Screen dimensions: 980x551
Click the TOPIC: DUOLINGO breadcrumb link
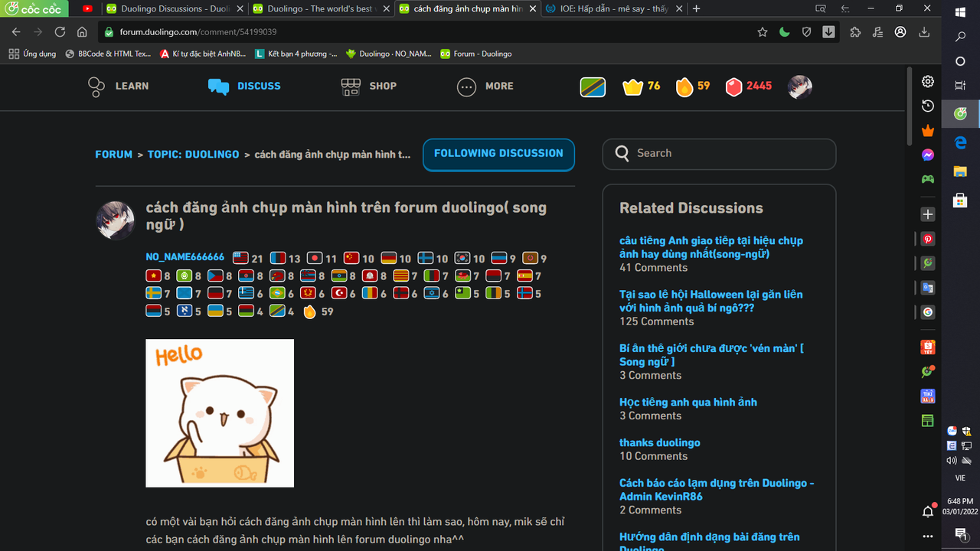pos(193,155)
